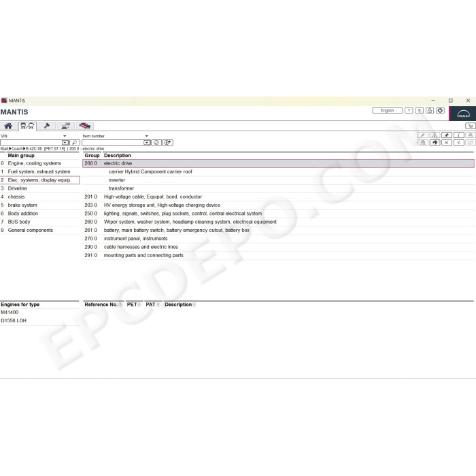Viewport: 476px width, 476px height.
Task: Switch to the truck/bus vehicle tab
Action: (27, 126)
